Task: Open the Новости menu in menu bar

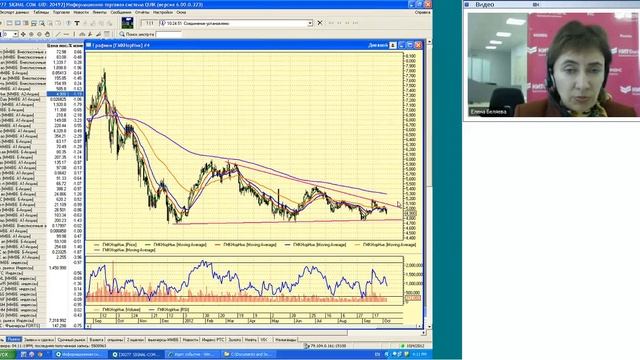Action: (x=81, y=12)
